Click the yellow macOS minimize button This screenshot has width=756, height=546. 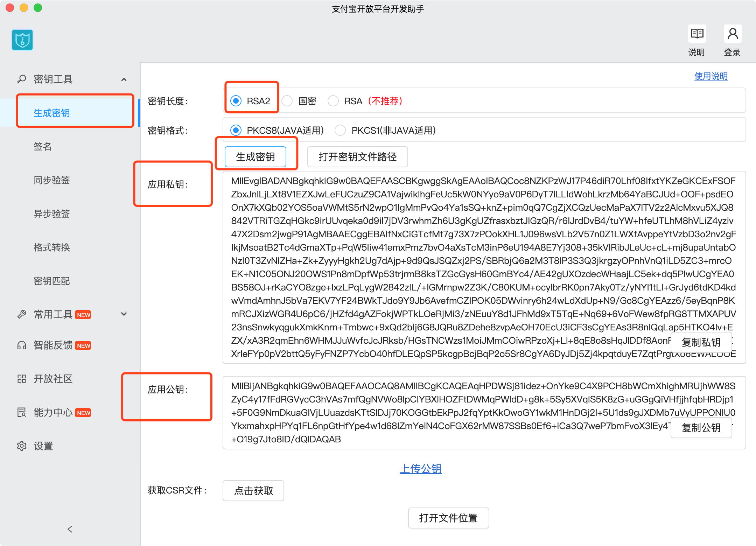coord(24,8)
